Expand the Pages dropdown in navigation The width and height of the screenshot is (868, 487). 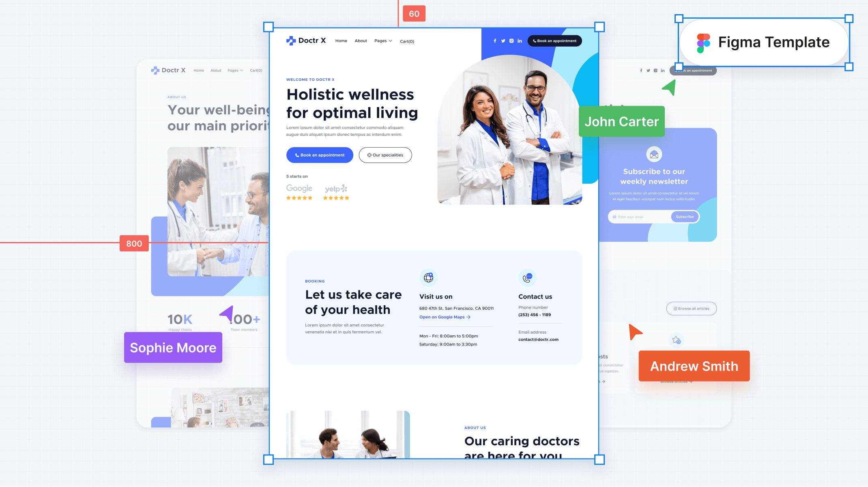tap(382, 40)
